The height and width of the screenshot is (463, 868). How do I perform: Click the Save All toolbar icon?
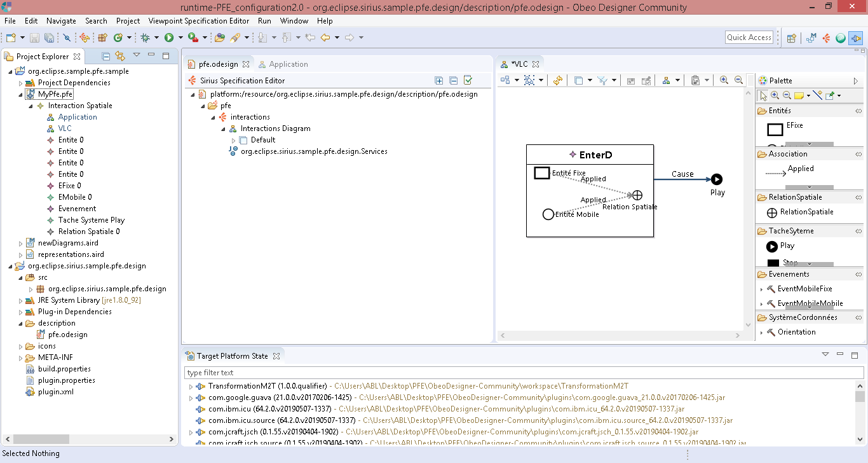[x=49, y=38]
